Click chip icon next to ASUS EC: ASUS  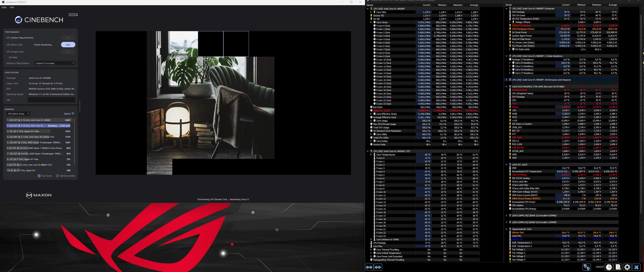click(510, 165)
